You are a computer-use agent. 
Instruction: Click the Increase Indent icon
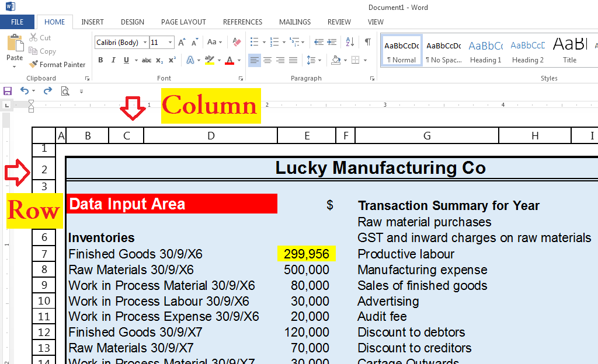[332, 42]
